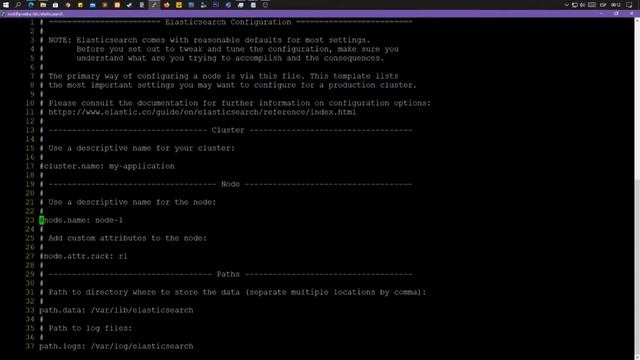
Task: Select the active PuTTY terminal taskbar icon
Action: pyautogui.click(x=154, y=5)
